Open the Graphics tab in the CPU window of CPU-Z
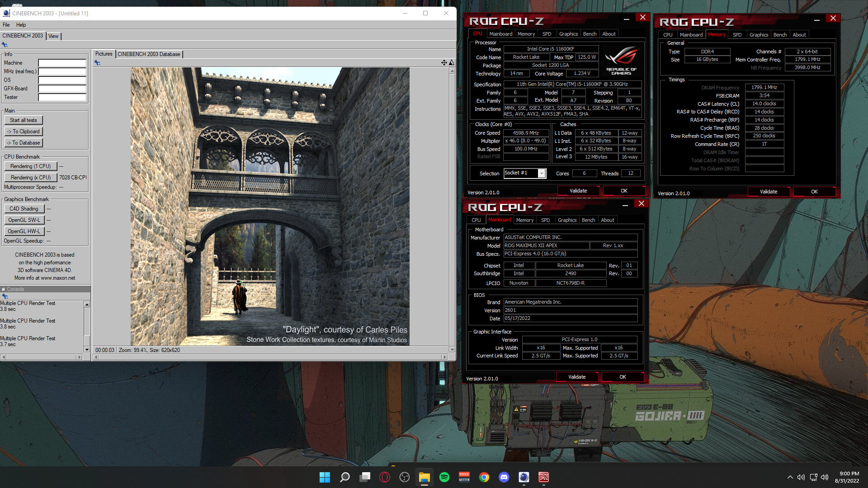 (x=568, y=34)
